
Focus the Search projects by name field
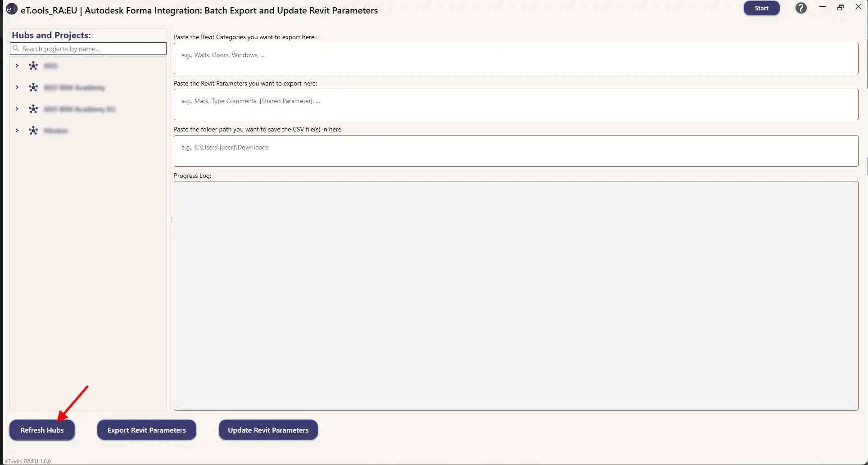pyautogui.click(x=88, y=49)
